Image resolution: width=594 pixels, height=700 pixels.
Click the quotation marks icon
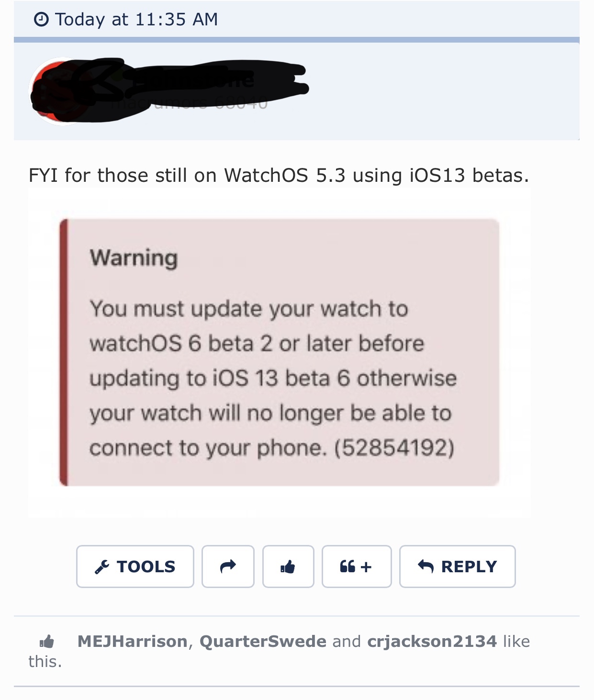tap(347, 567)
